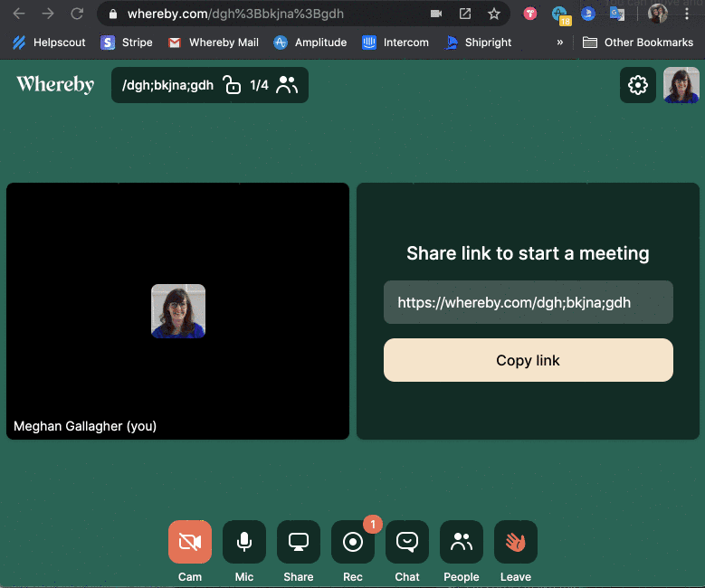
Task: Click the open-in-new-window icon in address bar
Action: [x=465, y=14]
